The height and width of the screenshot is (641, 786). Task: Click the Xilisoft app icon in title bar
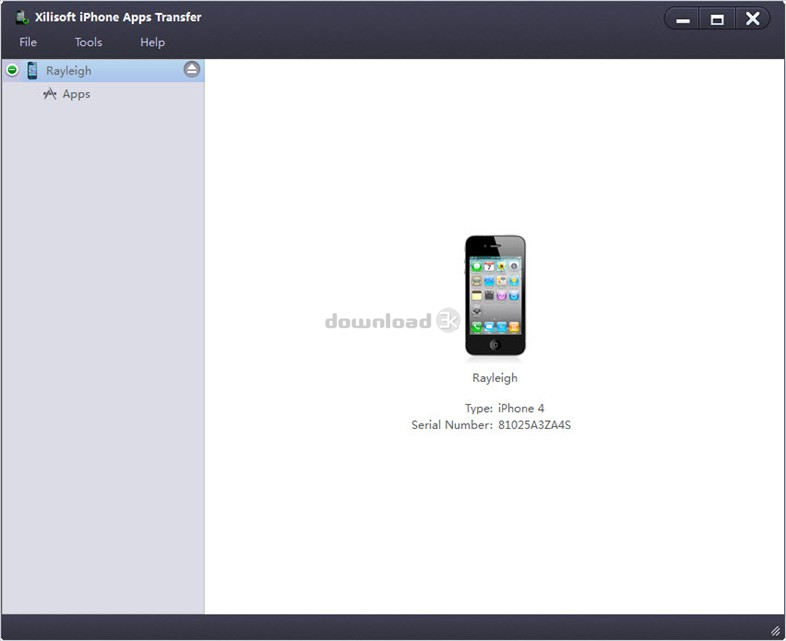point(22,18)
